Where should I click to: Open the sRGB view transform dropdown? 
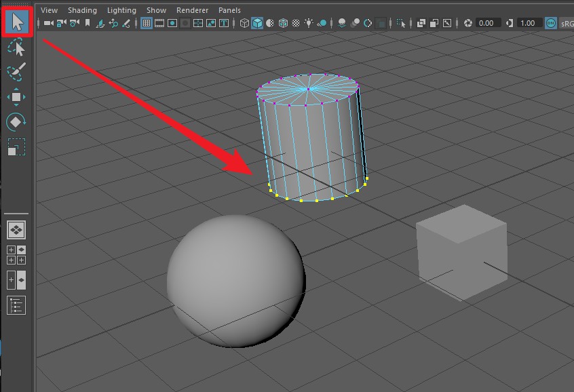[x=567, y=24]
